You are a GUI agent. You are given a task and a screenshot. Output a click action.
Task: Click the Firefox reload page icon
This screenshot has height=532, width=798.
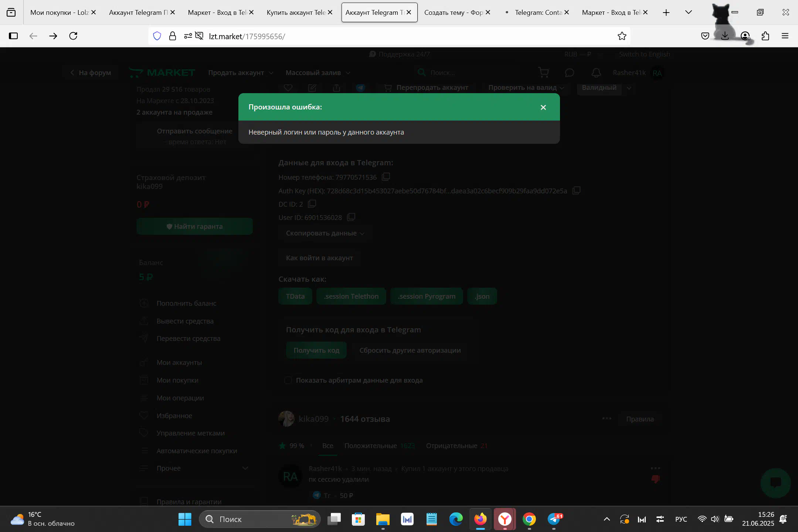click(x=73, y=36)
